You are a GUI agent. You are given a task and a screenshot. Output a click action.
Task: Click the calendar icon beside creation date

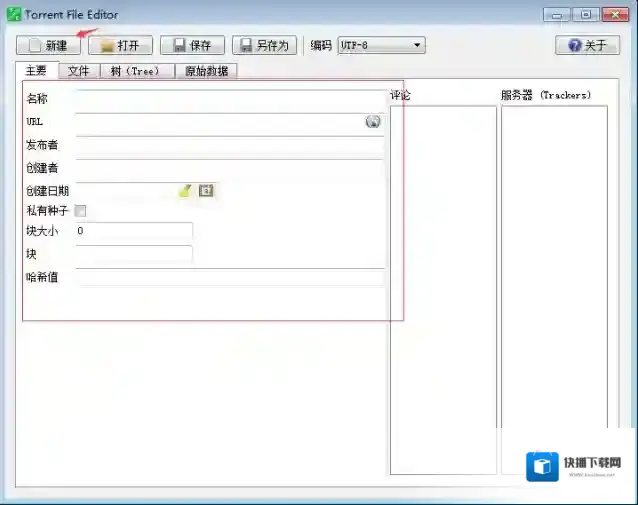click(x=206, y=190)
